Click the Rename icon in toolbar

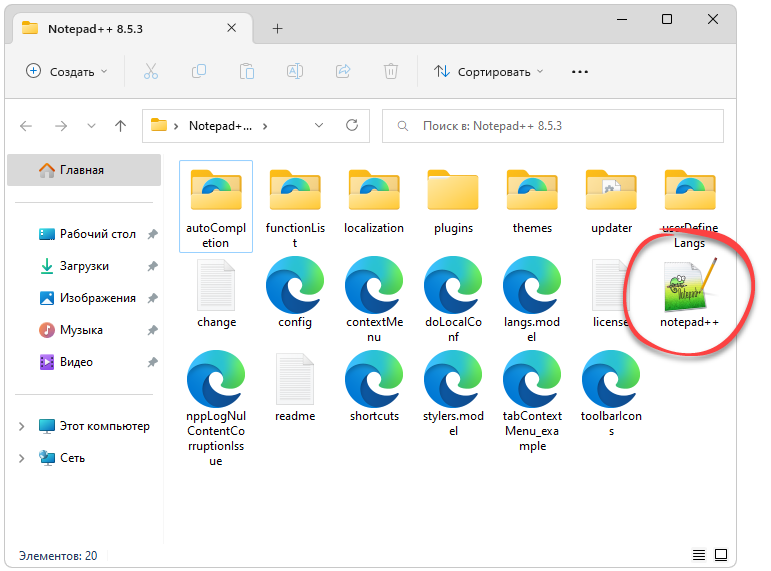pos(295,71)
